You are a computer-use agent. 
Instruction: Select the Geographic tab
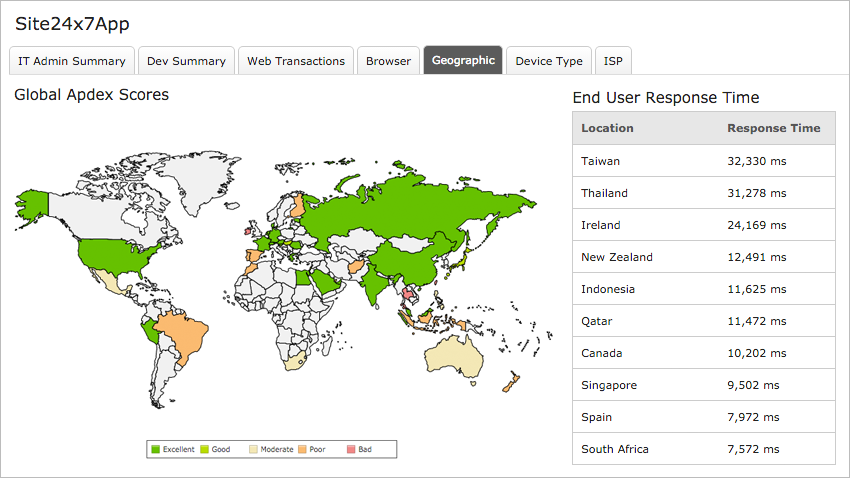point(463,60)
